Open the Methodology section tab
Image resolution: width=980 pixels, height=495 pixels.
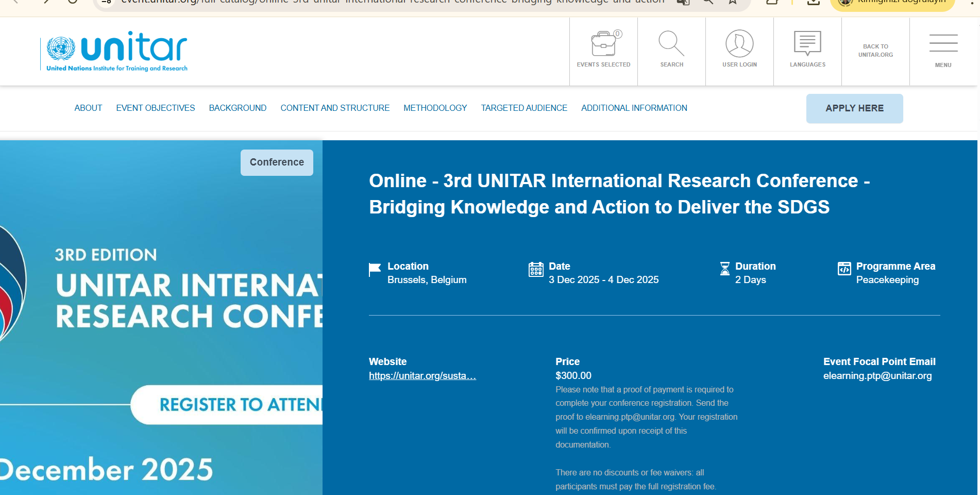pos(435,108)
